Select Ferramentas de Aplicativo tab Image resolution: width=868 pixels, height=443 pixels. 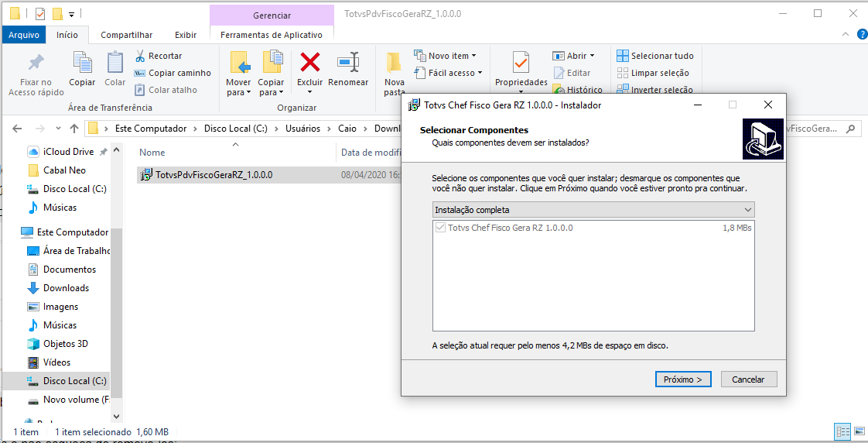(x=272, y=35)
